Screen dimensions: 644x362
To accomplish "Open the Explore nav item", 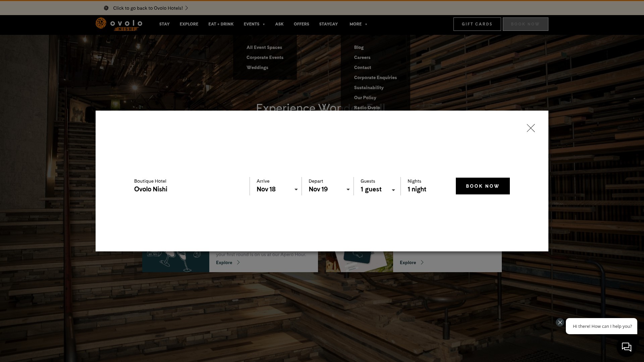I will tap(189, 24).
